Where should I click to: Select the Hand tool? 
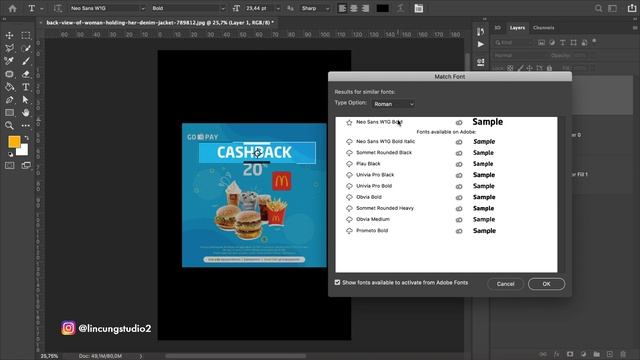26,112
